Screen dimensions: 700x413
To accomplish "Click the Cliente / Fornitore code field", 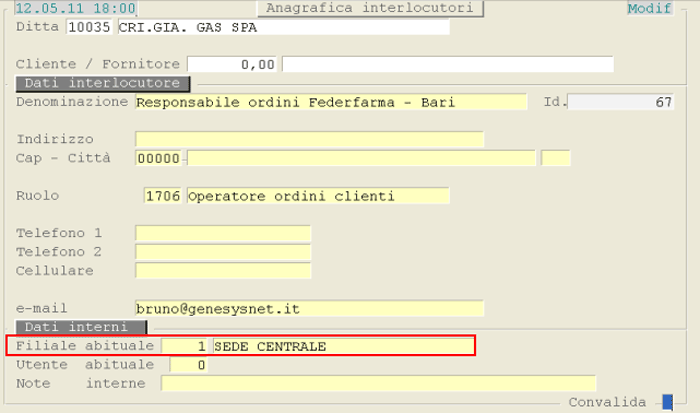I will pyautogui.click(x=232, y=65).
